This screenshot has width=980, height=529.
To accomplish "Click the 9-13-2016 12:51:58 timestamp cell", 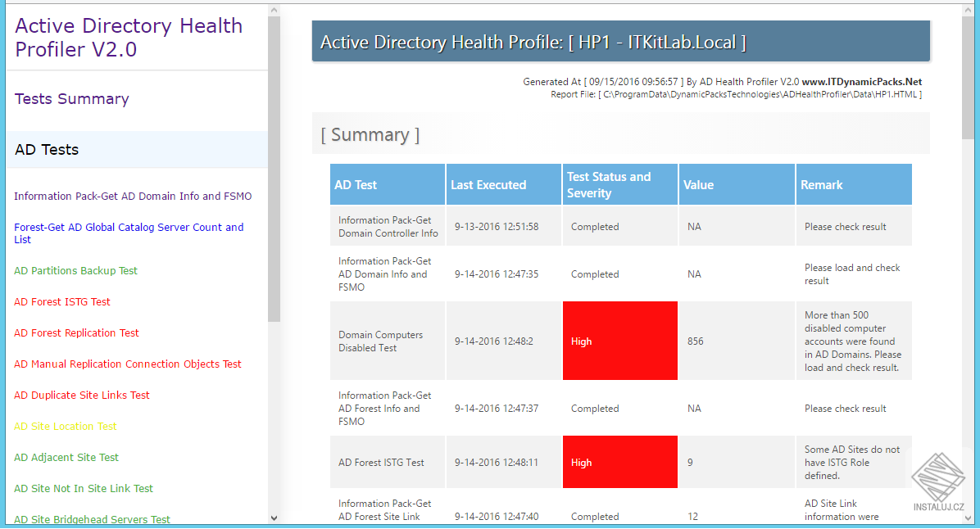I will tap(504, 227).
